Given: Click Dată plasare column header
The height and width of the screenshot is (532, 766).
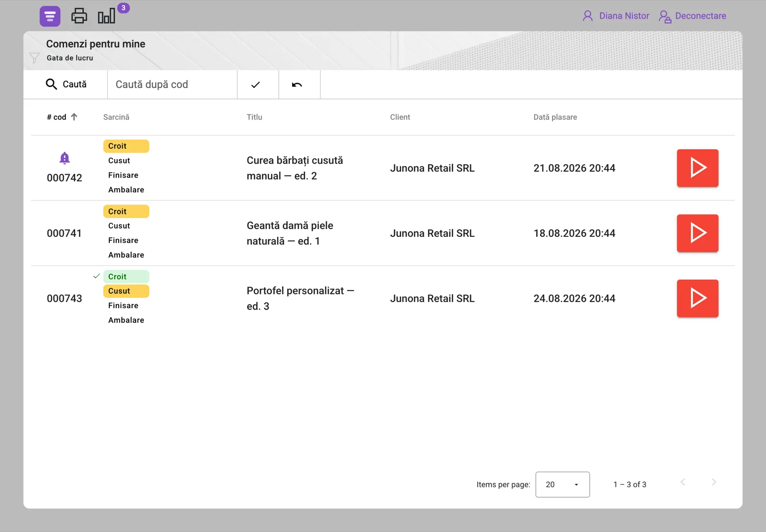Looking at the screenshot, I should (555, 117).
